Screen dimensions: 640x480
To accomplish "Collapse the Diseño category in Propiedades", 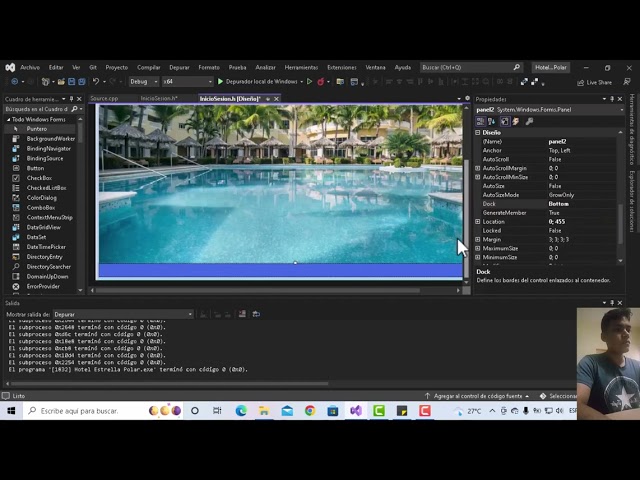I will coord(478,133).
